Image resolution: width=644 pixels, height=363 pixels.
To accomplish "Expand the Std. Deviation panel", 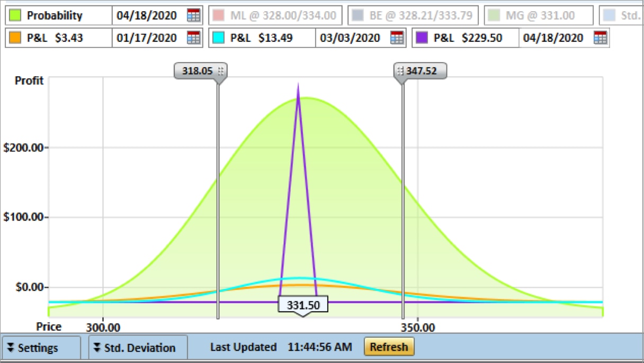I will tap(138, 348).
